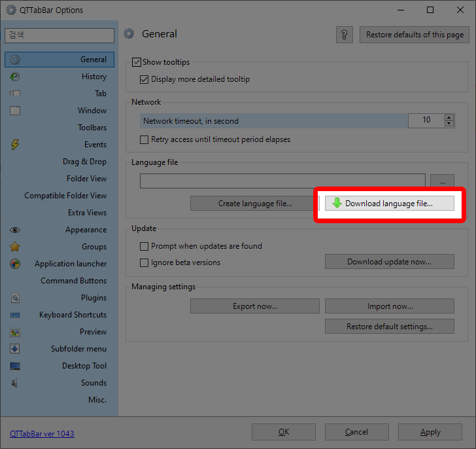The image size is (476, 449).
Task: Browse for language file with ellipsis button
Action: point(442,181)
